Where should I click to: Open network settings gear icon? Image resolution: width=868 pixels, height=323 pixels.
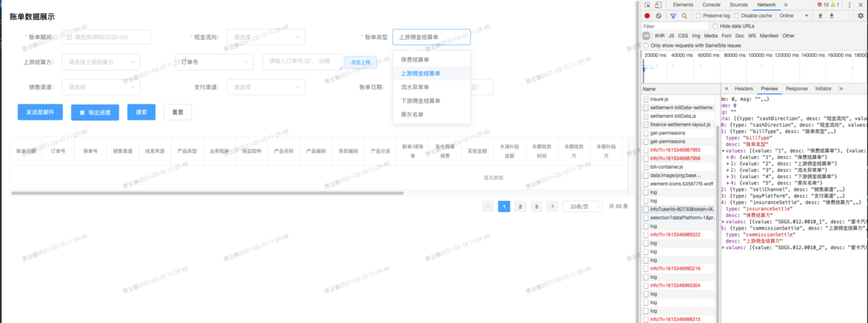(x=860, y=16)
